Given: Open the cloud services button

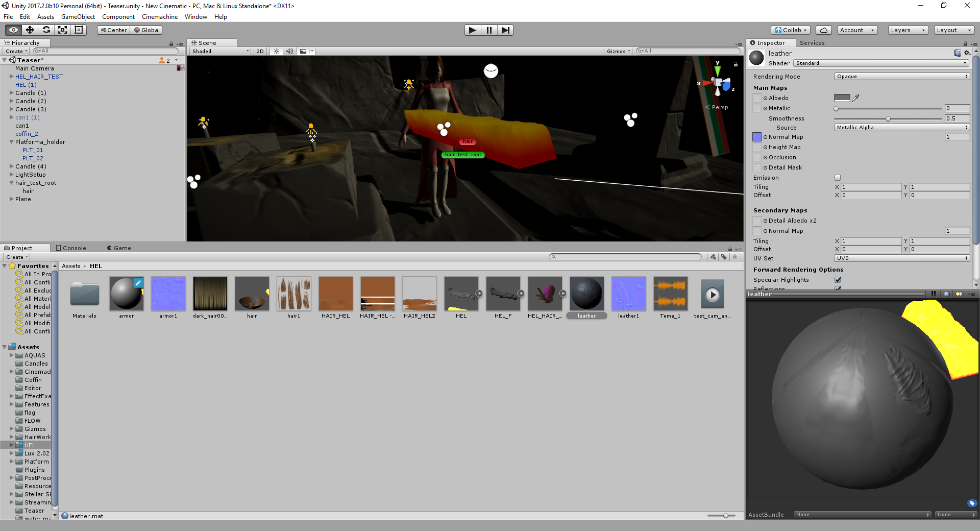Looking at the screenshot, I should 823,30.
